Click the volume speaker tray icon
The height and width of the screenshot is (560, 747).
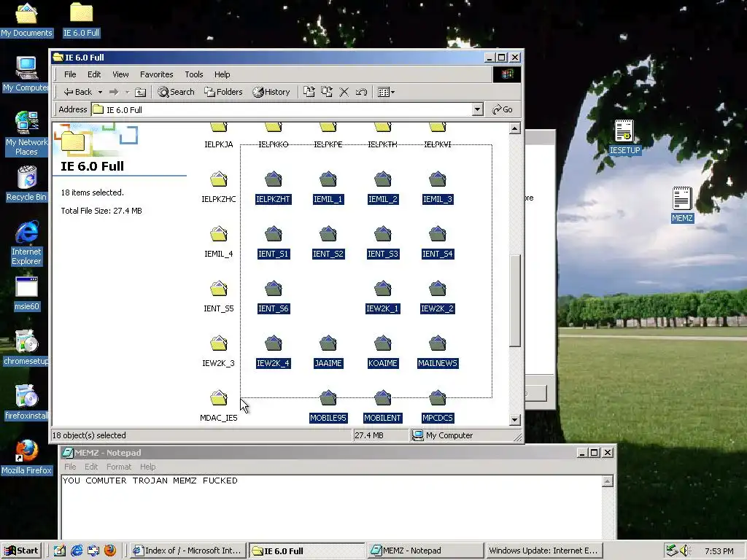(685, 551)
